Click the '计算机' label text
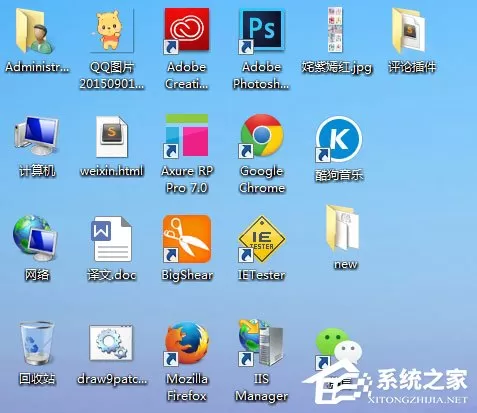The height and width of the screenshot is (413, 477). point(37,171)
